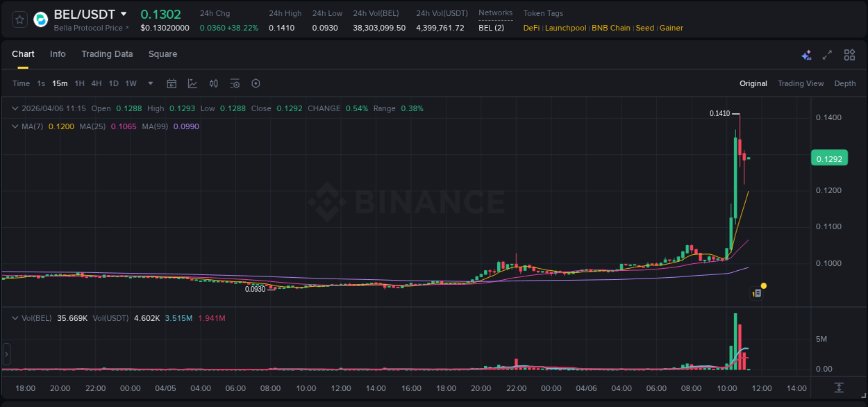Screen dimensions: 868x407
Task: Open the Networks BEL (2) info
Action: click(491, 28)
